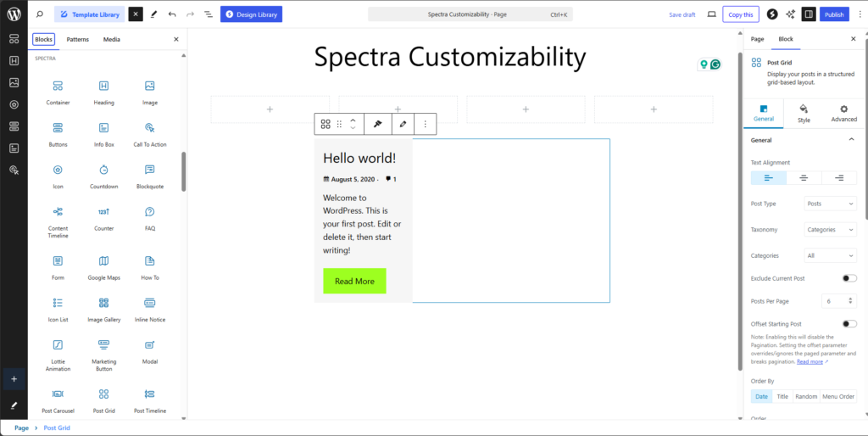
Task: Insert the Info Box block
Action: point(103,135)
